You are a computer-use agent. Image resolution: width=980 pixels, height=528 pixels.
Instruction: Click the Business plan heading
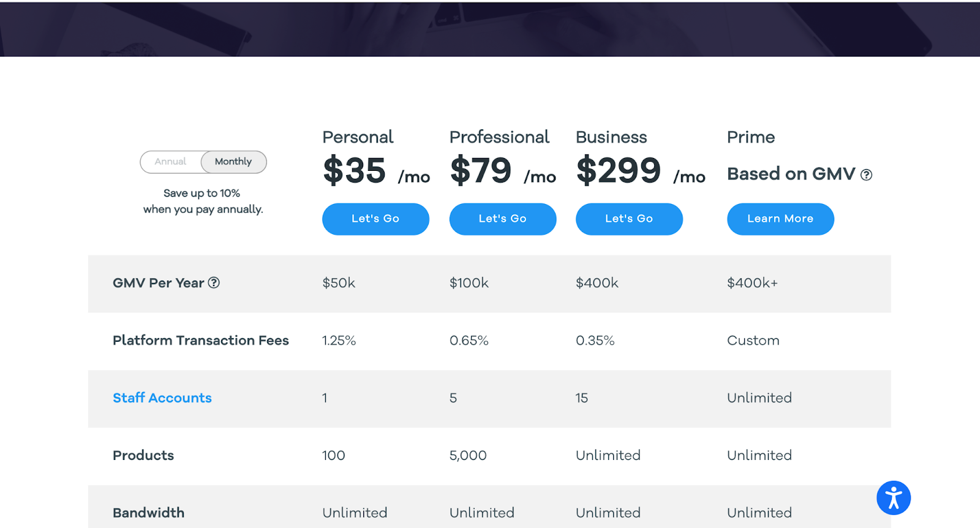click(611, 137)
